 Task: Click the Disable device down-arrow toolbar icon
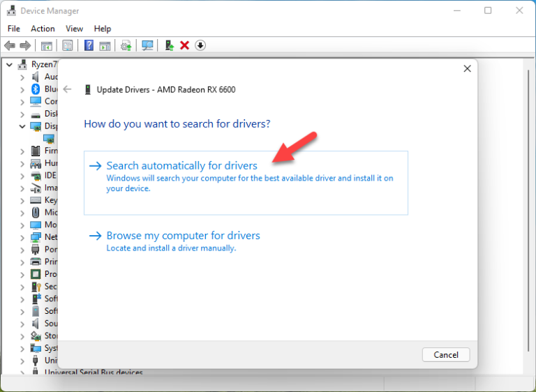point(200,45)
